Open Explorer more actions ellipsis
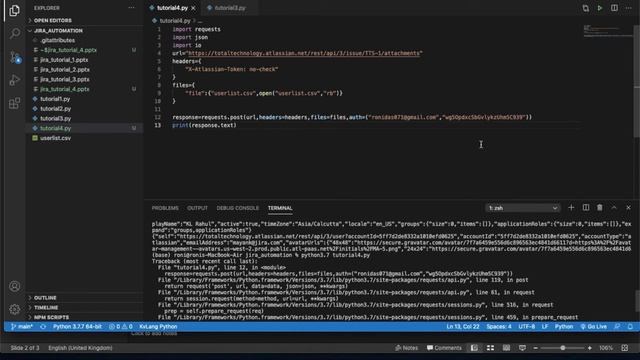 click(x=131, y=8)
